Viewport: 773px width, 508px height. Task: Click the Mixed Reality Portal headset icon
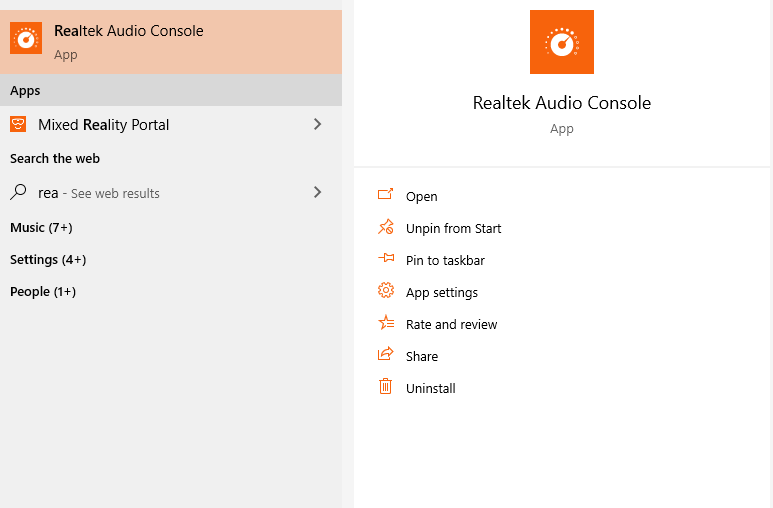coord(18,124)
